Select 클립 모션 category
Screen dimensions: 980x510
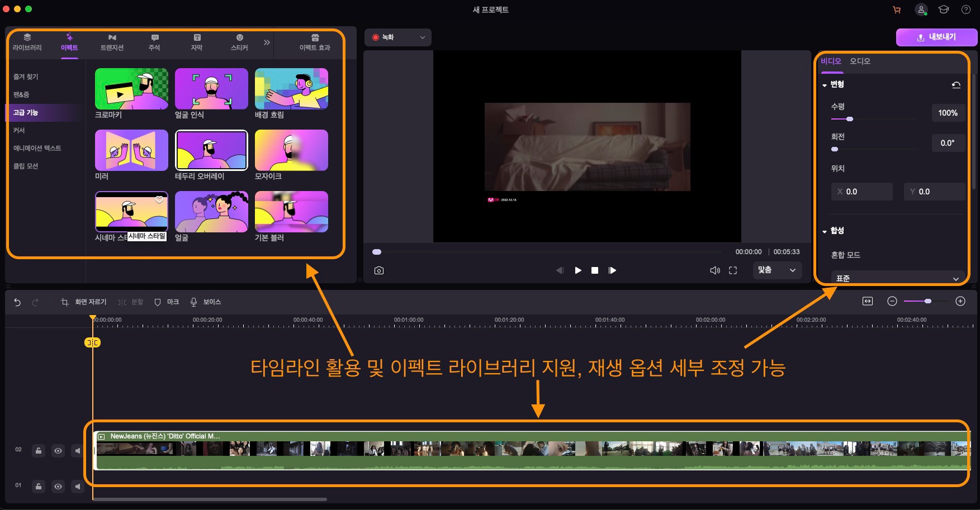[x=26, y=166]
